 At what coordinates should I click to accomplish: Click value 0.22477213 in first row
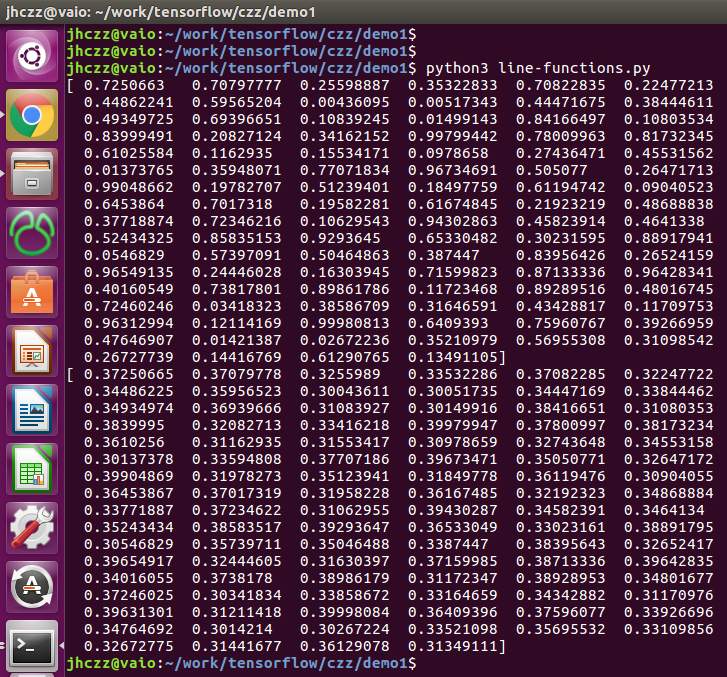point(669,85)
